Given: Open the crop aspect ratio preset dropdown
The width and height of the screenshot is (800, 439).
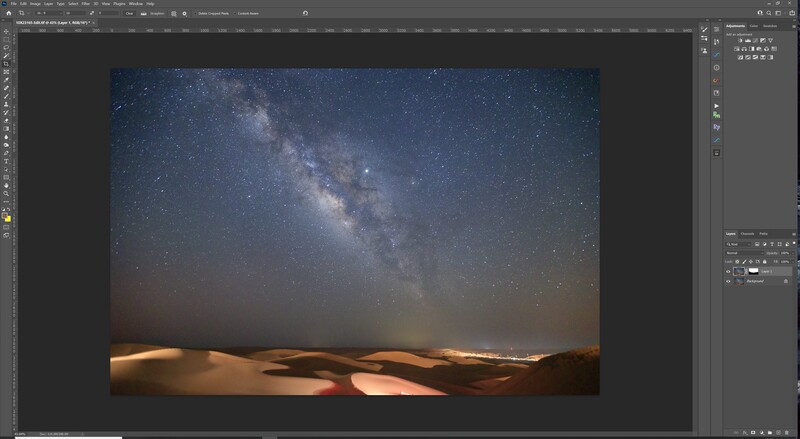Looking at the screenshot, I should click(47, 13).
